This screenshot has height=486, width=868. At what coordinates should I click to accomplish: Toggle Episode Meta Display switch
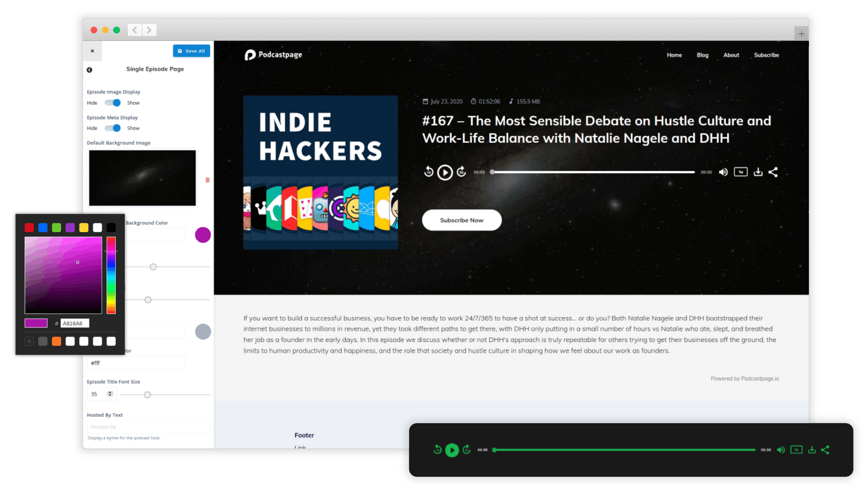pyautogui.click(x=113, y=128)
